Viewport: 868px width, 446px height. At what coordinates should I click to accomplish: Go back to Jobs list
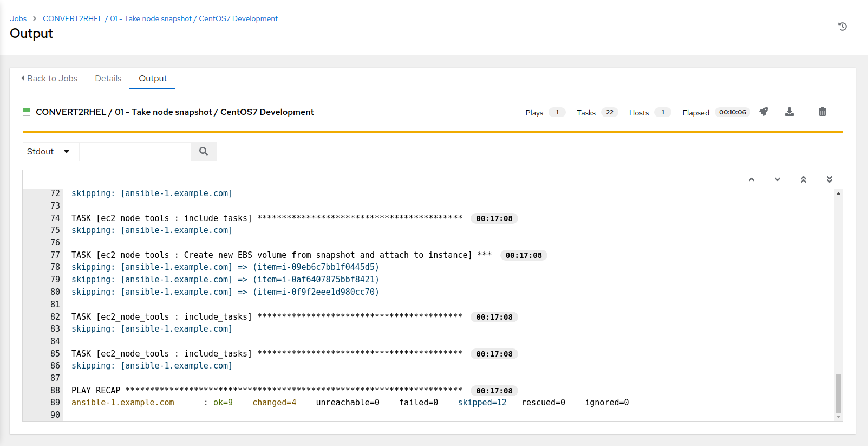pyautogui.click(x=49, y=79)
